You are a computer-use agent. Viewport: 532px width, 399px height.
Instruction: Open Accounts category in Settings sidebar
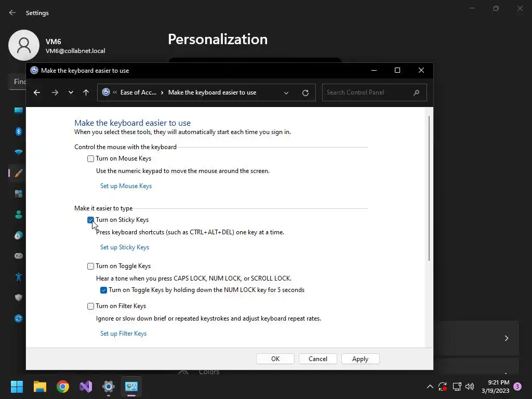[x=18, y=215]
